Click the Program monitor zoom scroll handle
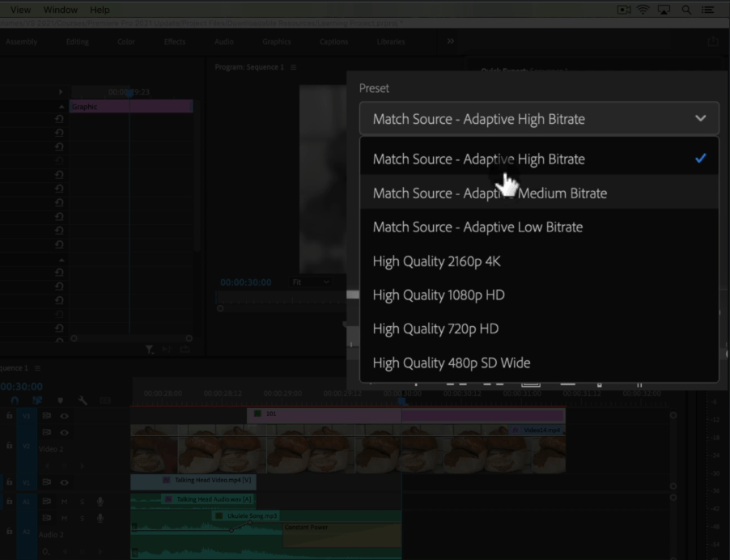730x560 pixels. click(220, 308)
